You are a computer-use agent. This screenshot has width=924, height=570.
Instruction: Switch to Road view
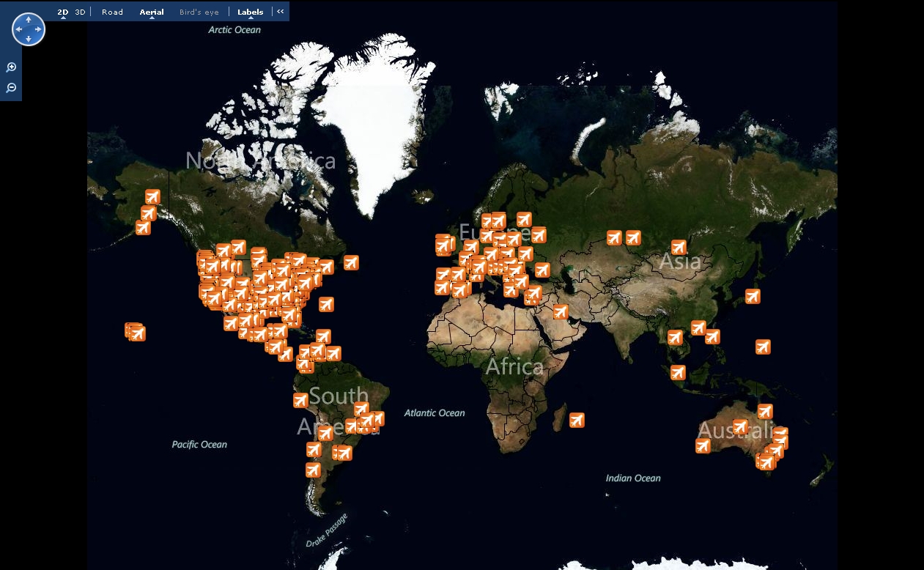pos(111,12)
